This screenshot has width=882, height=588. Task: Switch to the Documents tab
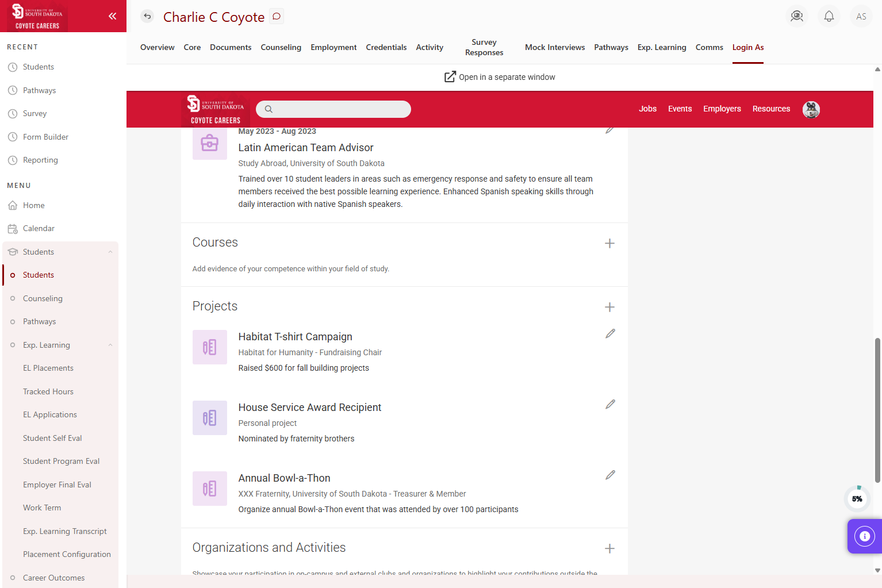[231, 47]
